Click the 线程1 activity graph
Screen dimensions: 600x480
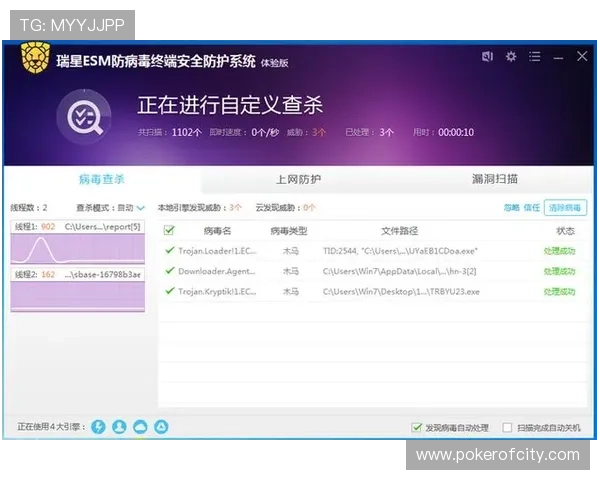pyautogui.click(x=78, y=249)
